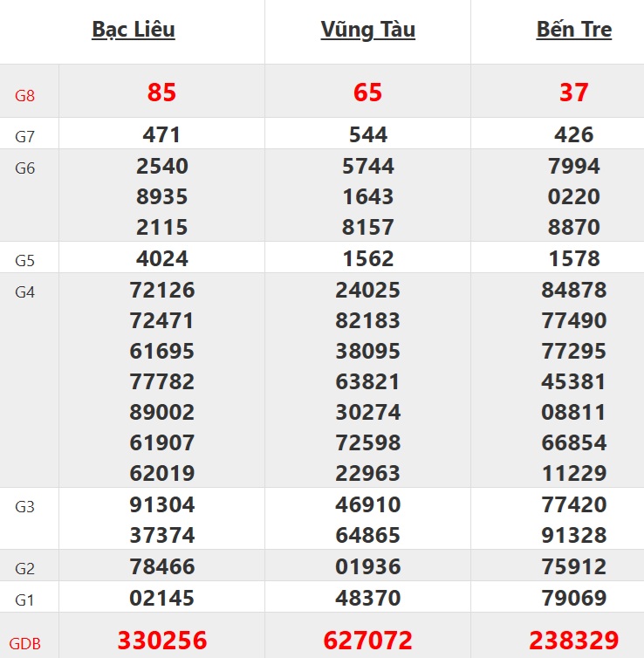Click Bến Tre G4 number 08811
This screenshot has height=658, width=644.
(573, 412)
